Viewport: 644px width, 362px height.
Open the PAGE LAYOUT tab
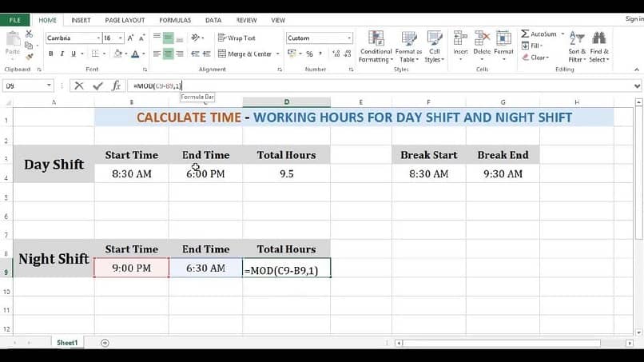point(125,20)
